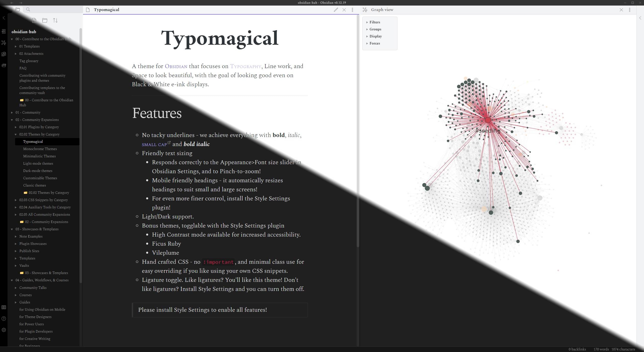This screenshot has height=352, width=644.
Task: Open the help icon in the left ribbon
Action: pos(4,319)
